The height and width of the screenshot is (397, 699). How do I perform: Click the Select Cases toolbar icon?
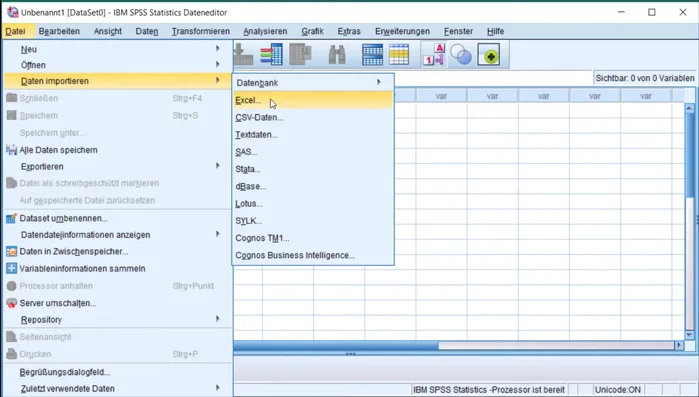pos(399,55)
